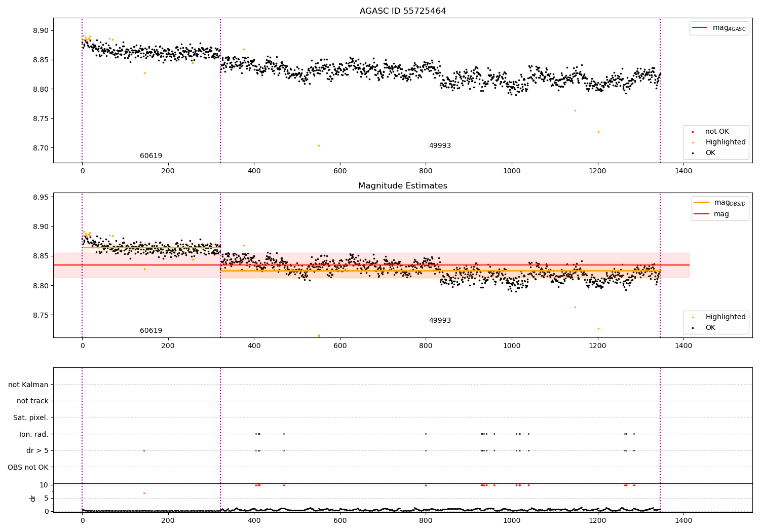Click the 'OBS not OK' row label
The image size is (760, 532).
pyautogui.click(x=28, y=467)
